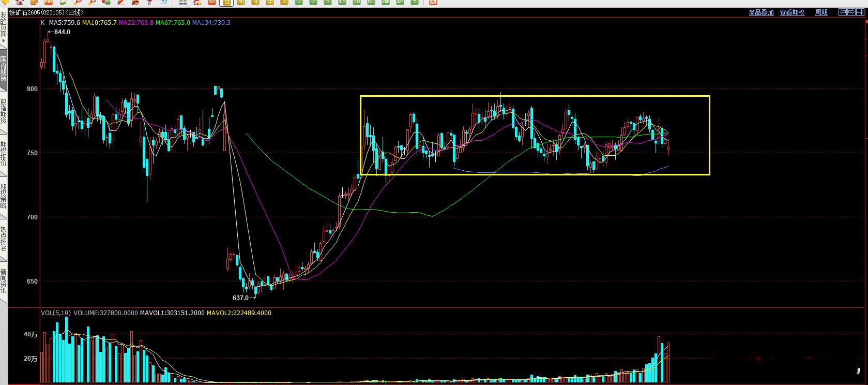Select the 日 daily period toolbar button

226,2
